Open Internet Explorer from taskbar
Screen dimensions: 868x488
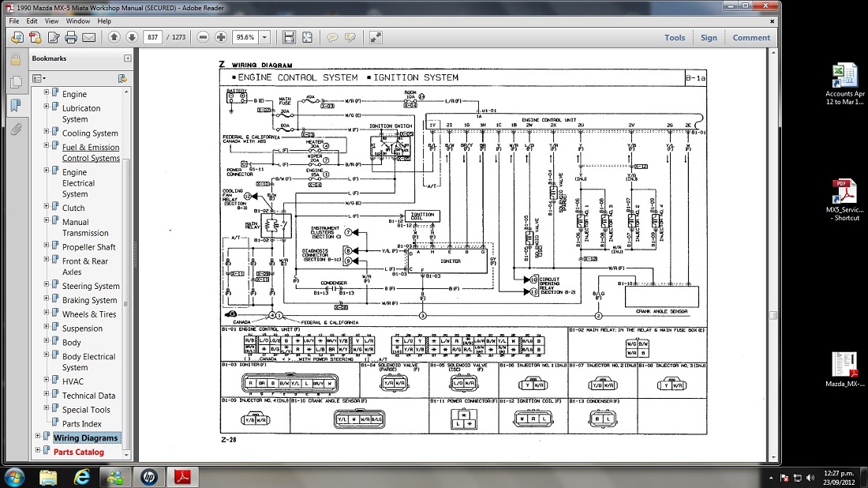(x=82, y=477)
